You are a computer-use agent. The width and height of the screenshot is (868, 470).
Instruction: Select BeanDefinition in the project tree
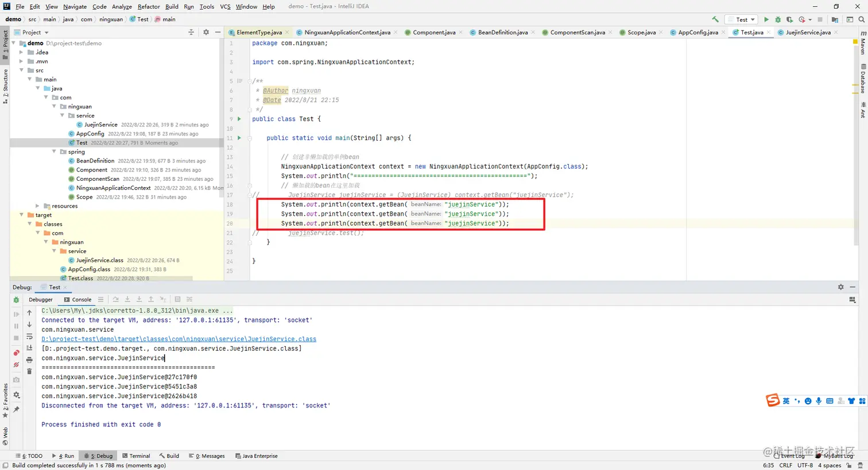[95, 161]
